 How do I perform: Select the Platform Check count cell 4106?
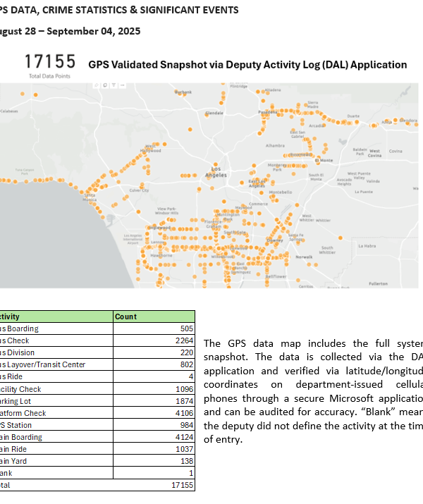181,413
